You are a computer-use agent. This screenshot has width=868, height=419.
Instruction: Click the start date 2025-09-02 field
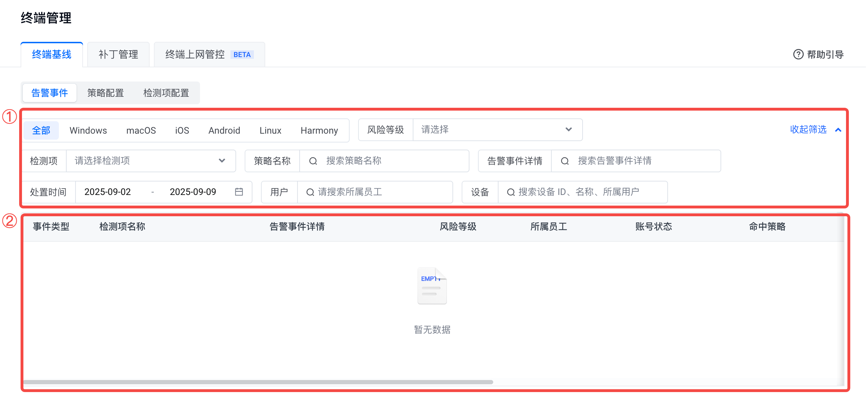(x=108, y=192)
